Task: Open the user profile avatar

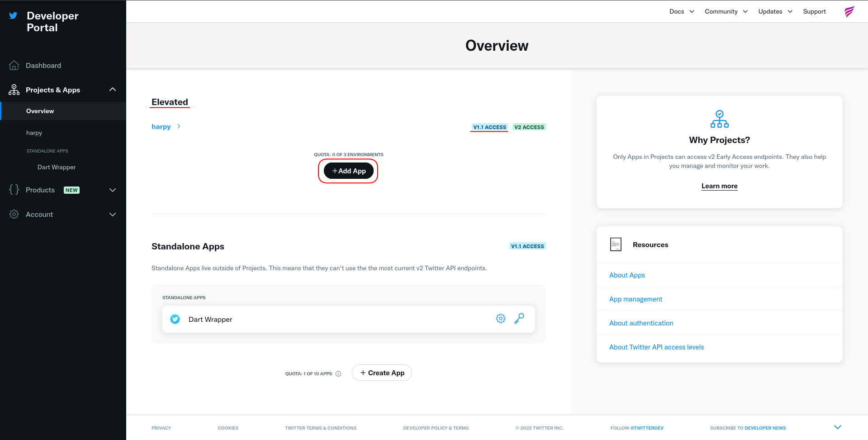Action: (849, 12)
